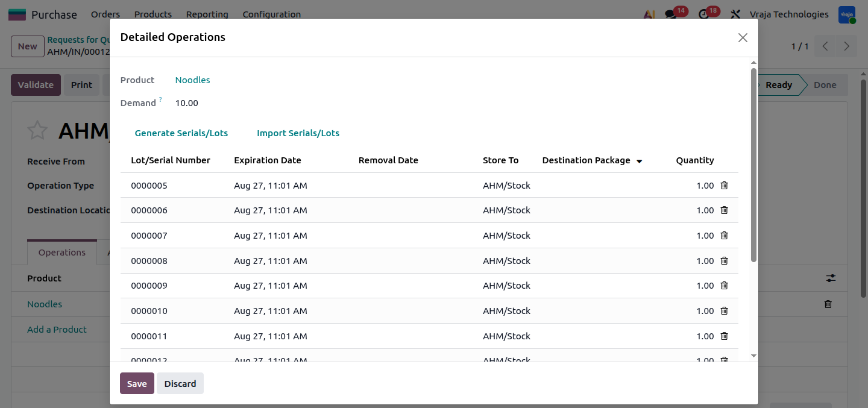Click the Print button
The image size is (868, 408).
tap(81, 85)
